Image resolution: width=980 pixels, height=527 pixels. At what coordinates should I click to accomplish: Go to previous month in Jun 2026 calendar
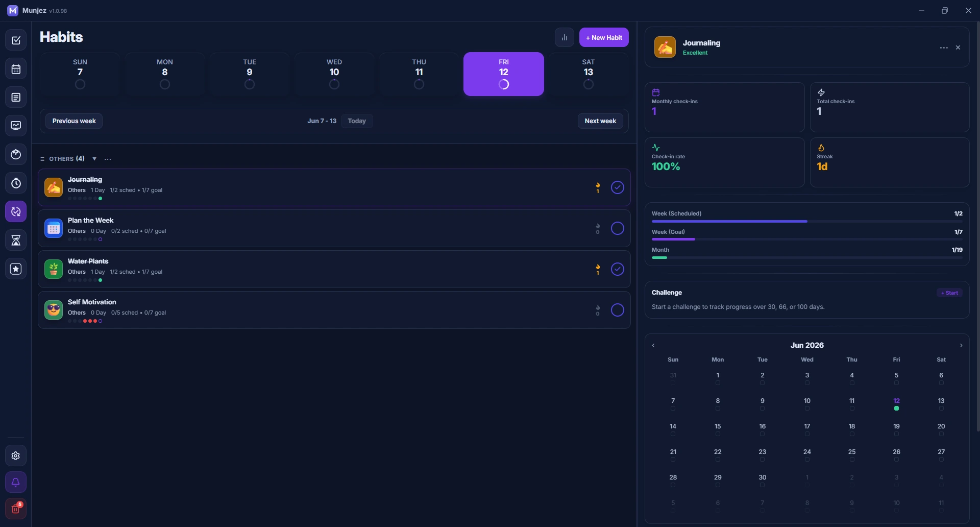[653, 346]
